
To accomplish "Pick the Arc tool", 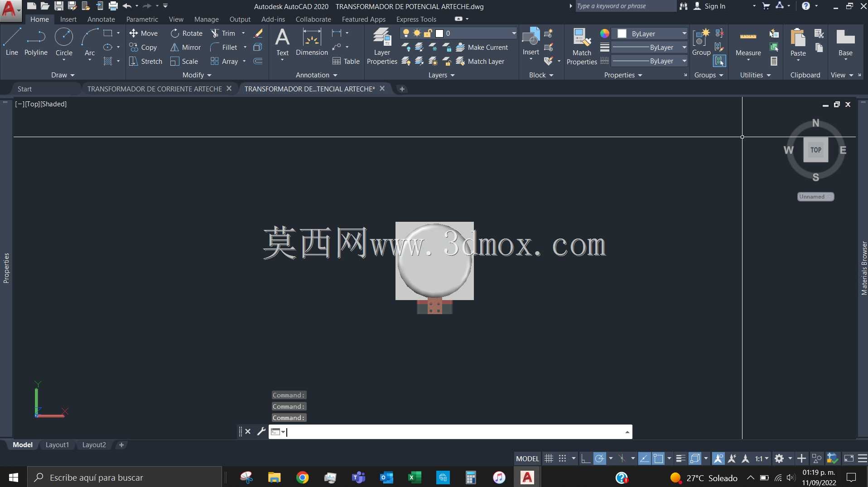I will [90, 42].
